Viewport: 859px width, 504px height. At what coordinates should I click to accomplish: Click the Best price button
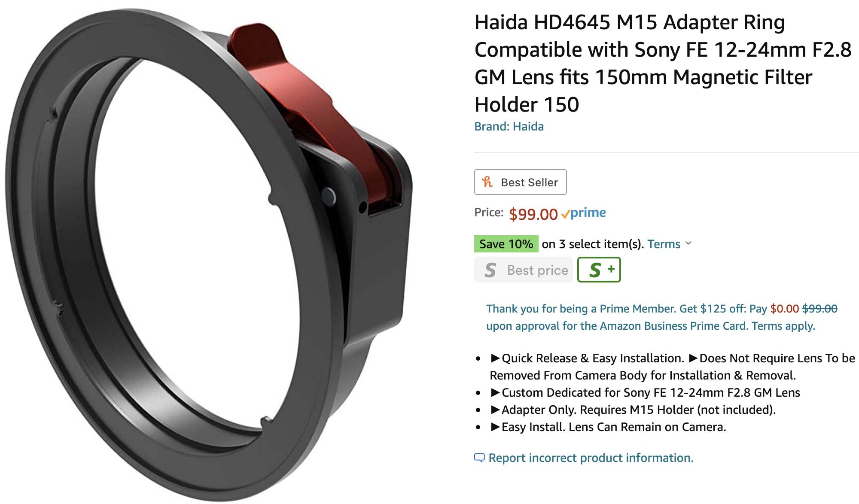(524, 270)
